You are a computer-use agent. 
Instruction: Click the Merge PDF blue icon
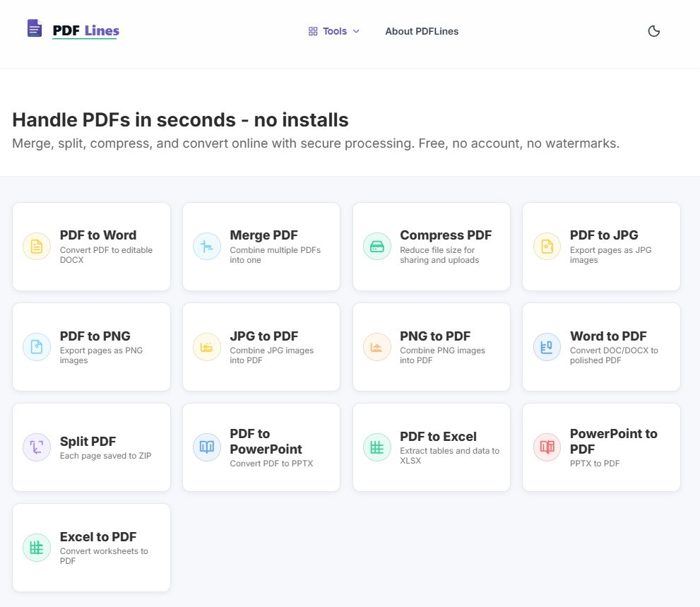coord(207,247)
